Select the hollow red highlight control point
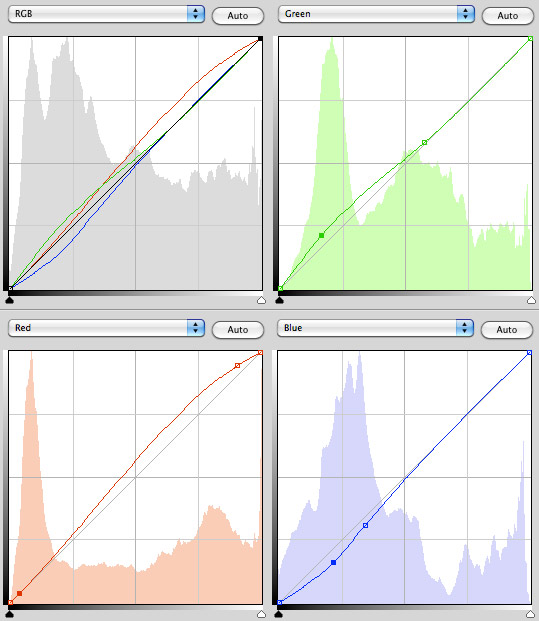Image resolution: width=539 pixels, height=621 pixels. tap(237, 366)
